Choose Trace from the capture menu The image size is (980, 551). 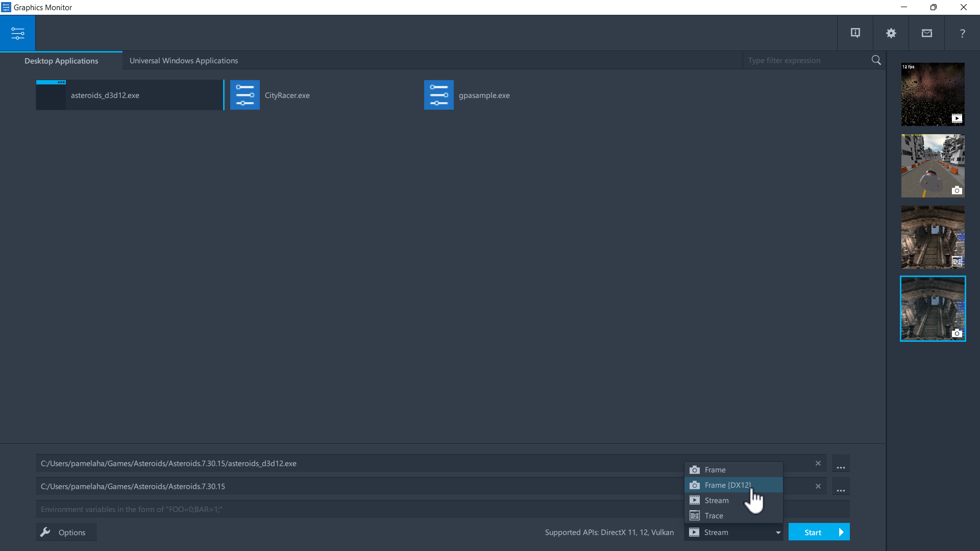tap(715, 515)
